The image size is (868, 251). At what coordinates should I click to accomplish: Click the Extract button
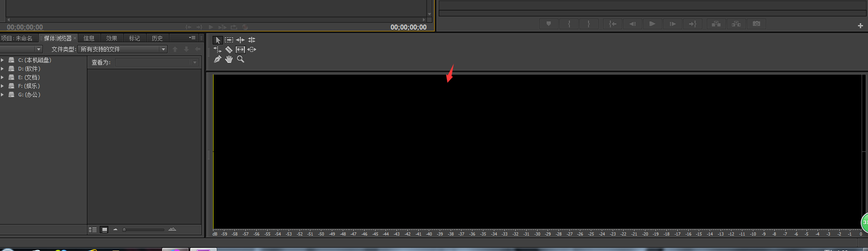pos(736,24)
